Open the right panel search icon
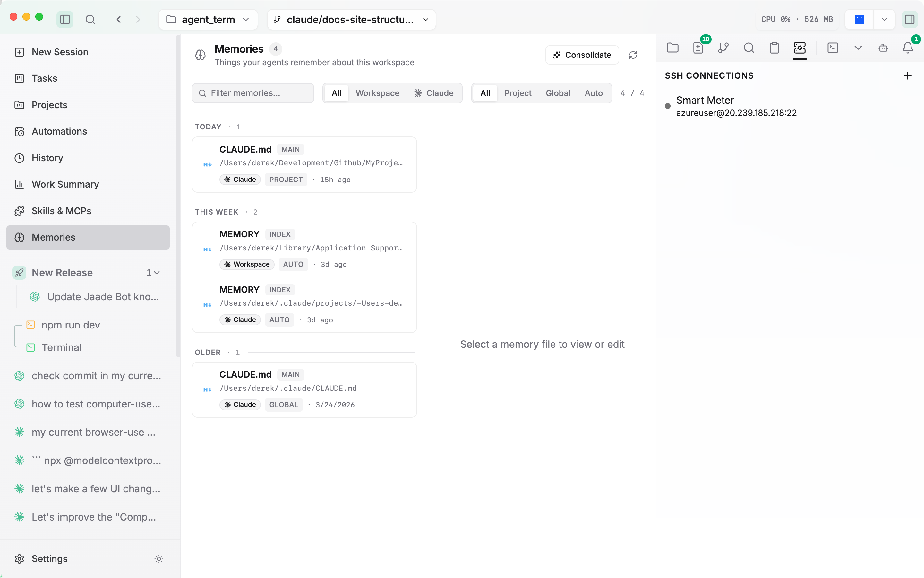Screen dimensions: 924x578 [749, 48]
